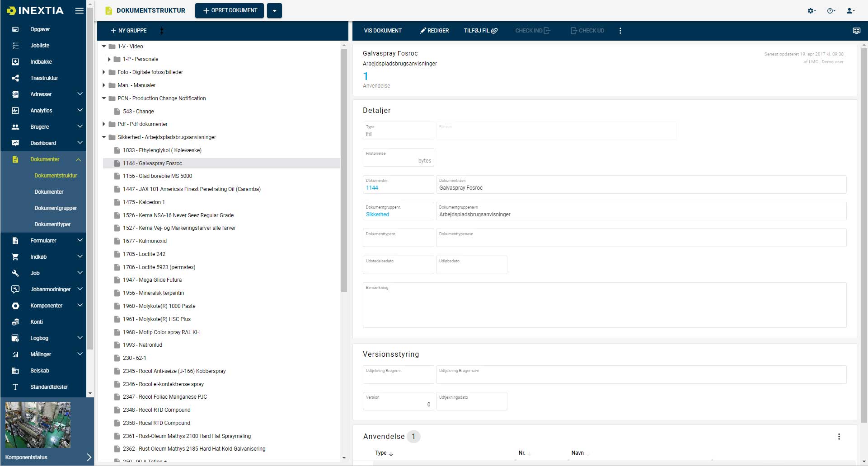
Task: Open the Opret Dokument dropdown arrow
Action: (274, 10)
